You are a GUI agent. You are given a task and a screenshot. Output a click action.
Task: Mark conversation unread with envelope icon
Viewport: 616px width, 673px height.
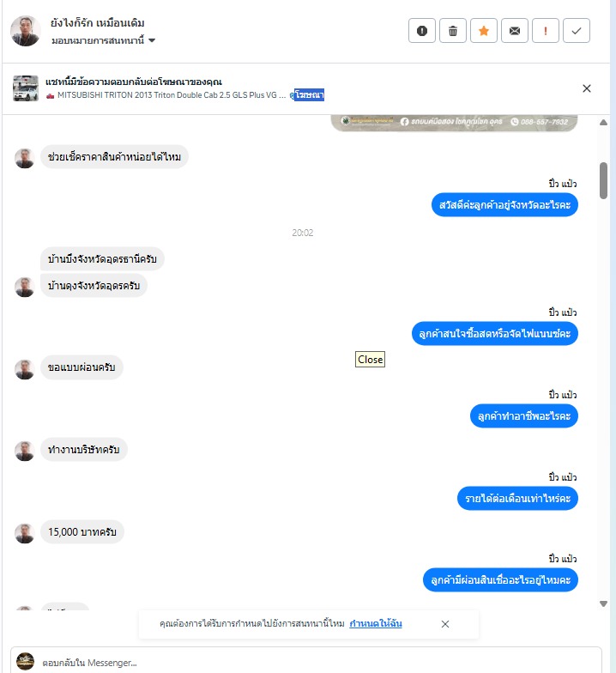(x=515, y=31)
